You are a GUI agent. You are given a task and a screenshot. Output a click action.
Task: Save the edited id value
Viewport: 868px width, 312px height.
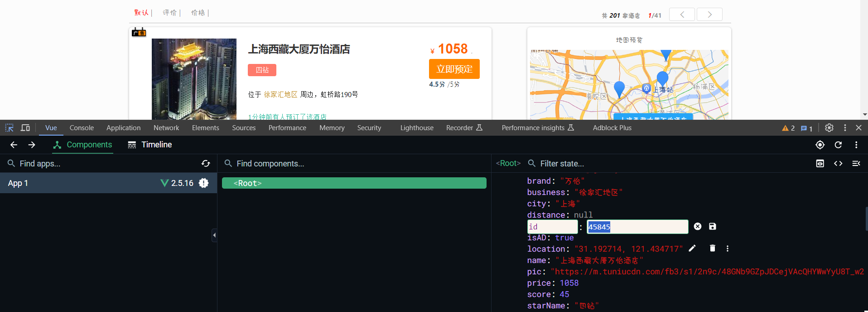713,226
